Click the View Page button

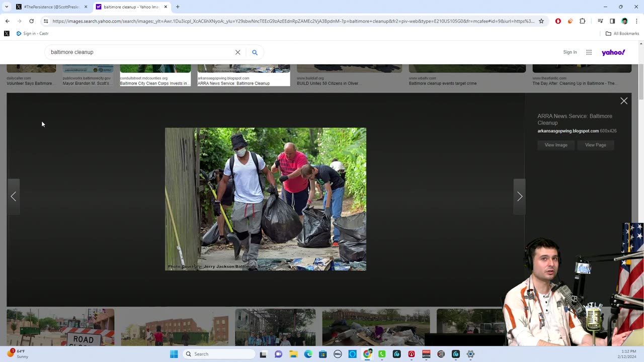tap(596, 145)
